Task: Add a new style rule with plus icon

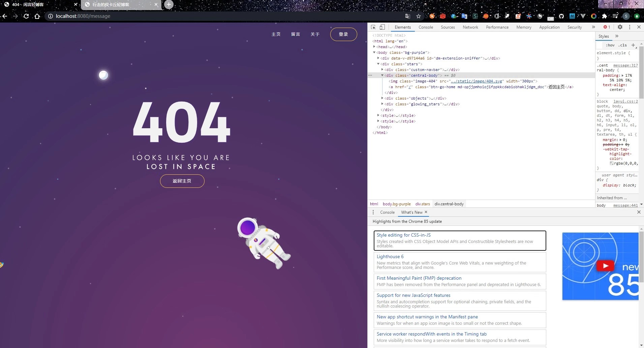Action: (x=633, y=45)
